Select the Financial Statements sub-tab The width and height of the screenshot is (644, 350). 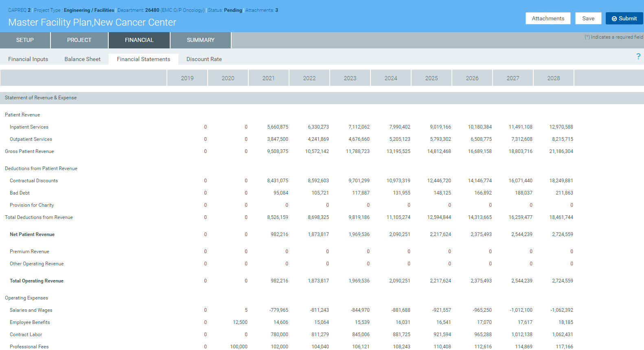(143, 59)
